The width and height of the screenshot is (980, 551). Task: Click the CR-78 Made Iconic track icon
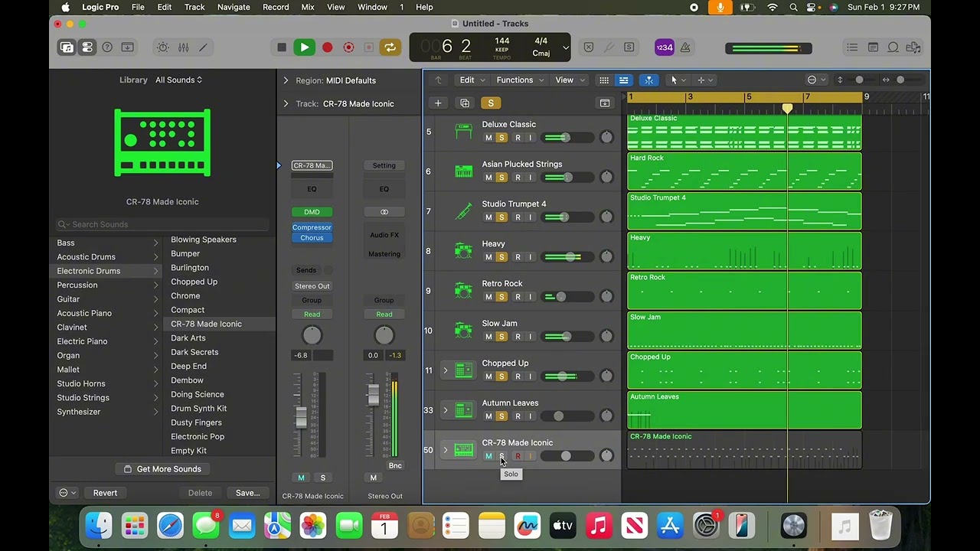pos(463,450)
